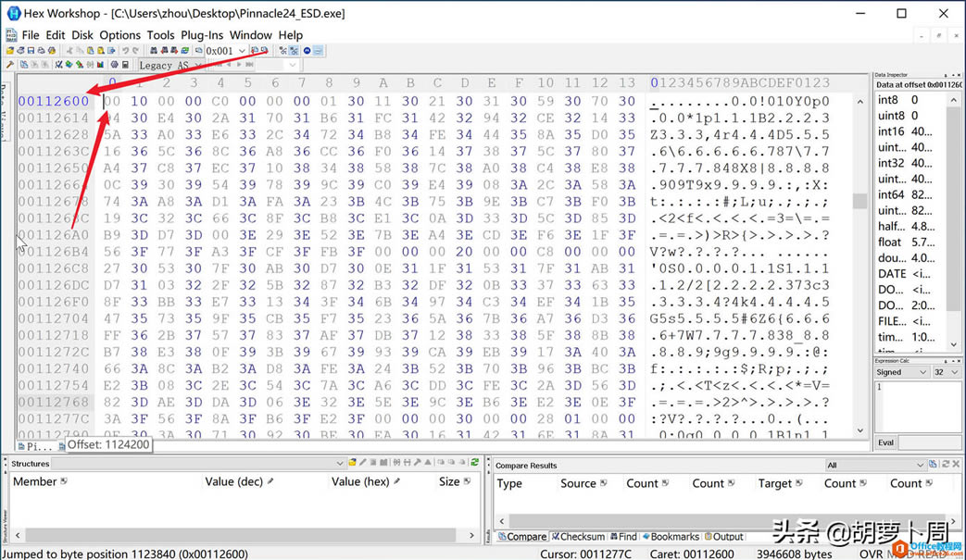Click the yellow open structure library icon
Image resolution: width=966 pixels, height=560 pixels.
(x=352, y=462)
